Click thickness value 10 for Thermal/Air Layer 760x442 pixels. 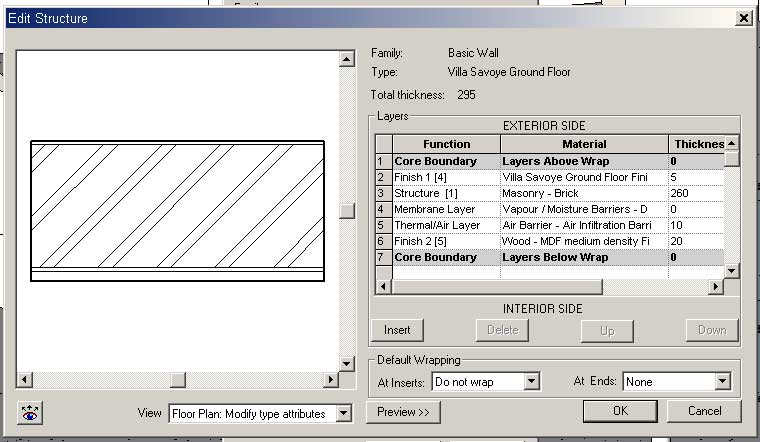[x=697, y=225]
